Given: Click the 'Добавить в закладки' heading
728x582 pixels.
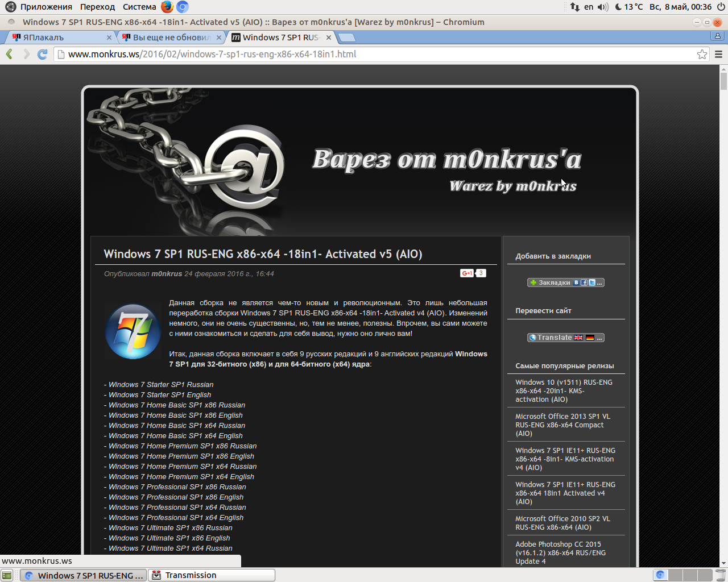Looking at the screenshot, I should [553, 256].
